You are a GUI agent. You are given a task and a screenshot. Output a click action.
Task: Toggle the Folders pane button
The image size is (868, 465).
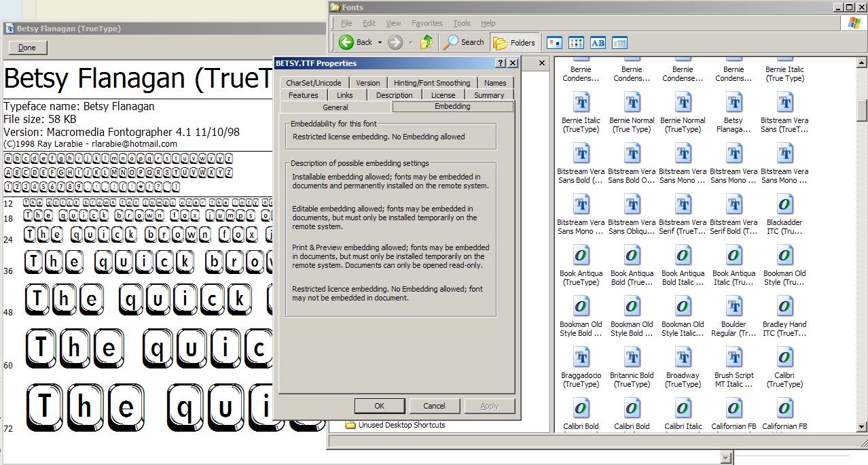(515, 42)
